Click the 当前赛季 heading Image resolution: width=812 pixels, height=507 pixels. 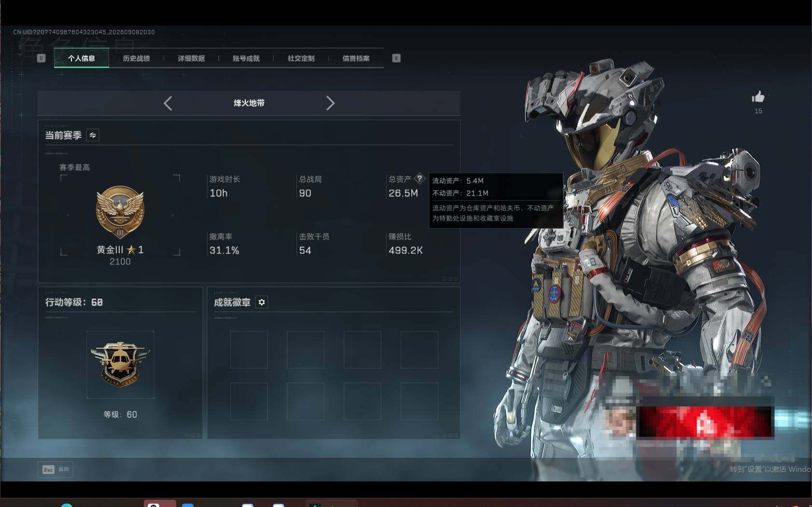63,135
